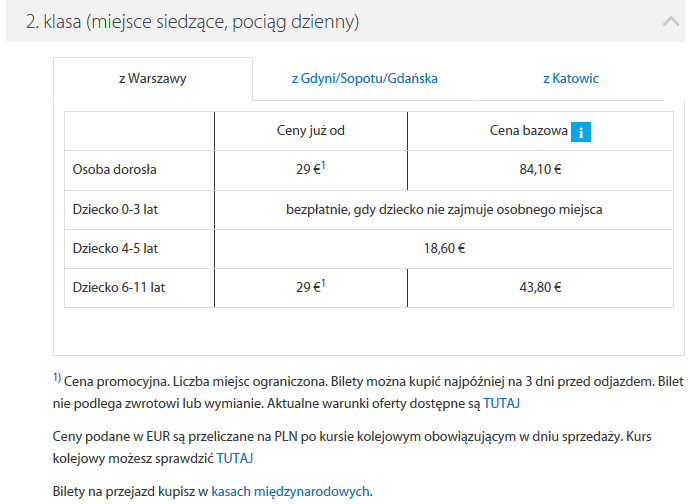
Task: Select the z Warszawy tab
Action: [x=153, y=79]
